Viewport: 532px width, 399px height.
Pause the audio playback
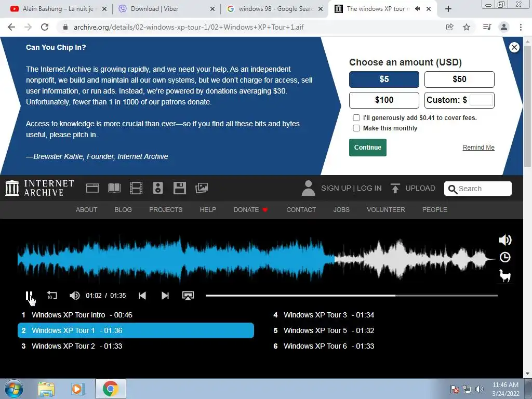pyautogui.click(x=29, y=296)
